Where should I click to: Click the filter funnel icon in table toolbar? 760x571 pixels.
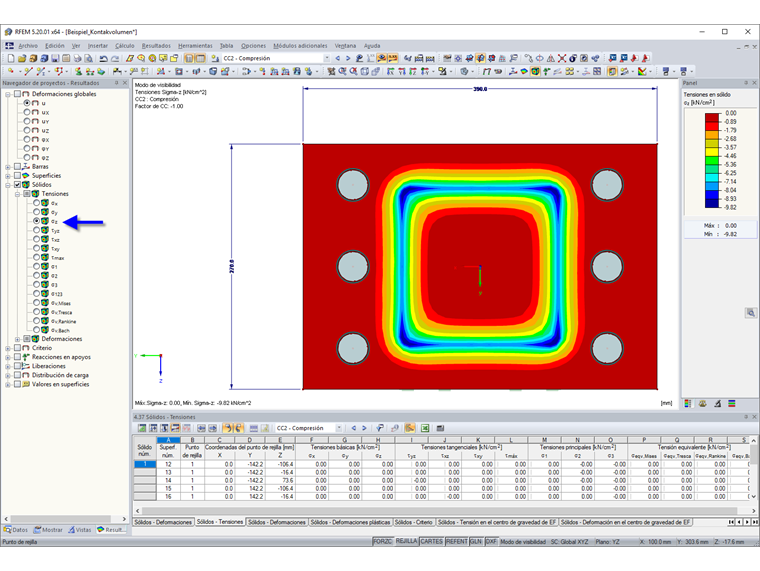pos(380,428)
